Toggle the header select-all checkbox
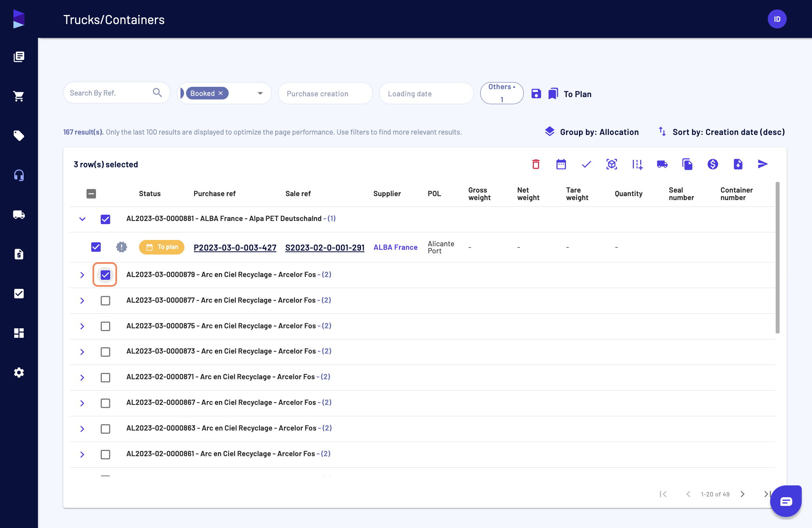The image size is (812, 528). 91,194
